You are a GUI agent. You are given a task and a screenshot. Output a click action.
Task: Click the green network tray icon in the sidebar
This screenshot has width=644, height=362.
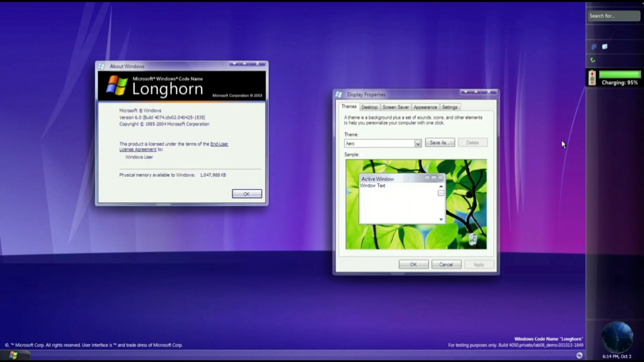593,60
